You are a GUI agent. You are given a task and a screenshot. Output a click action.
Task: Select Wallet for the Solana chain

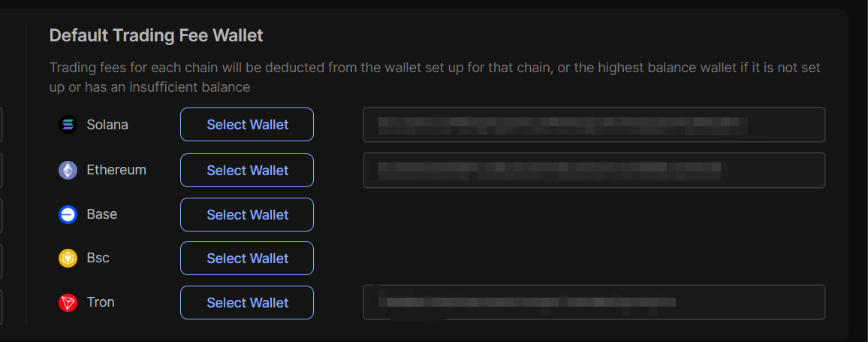[247, 125]
